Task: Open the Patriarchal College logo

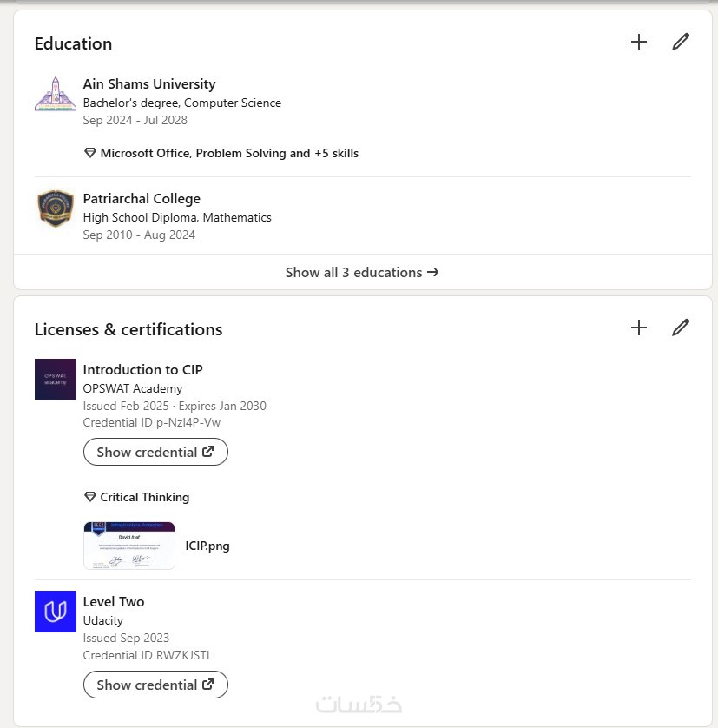Action: [56, 208]
